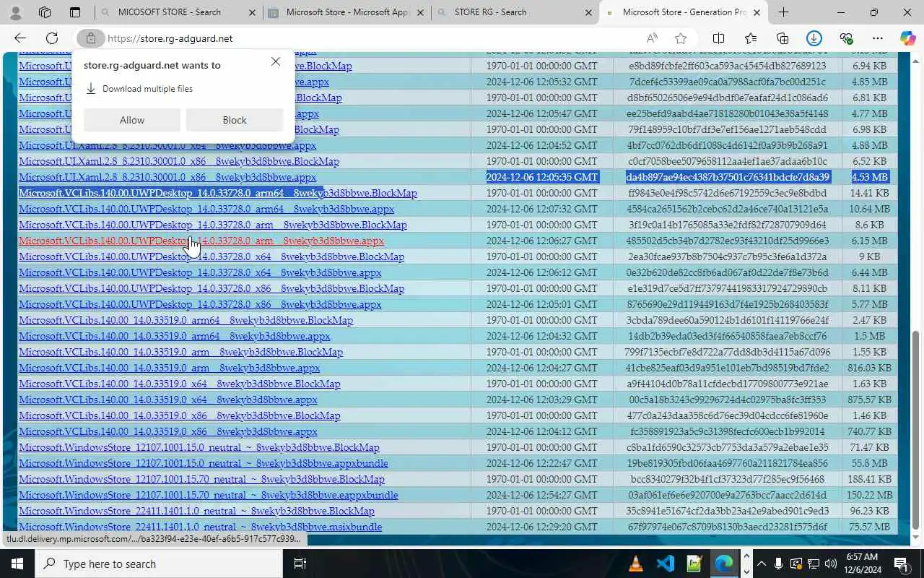The image size is (924, 578).
Task: Download VCLibs.140.00 14.0.33519.0 x64 .appx
Action: pos(168,400)
